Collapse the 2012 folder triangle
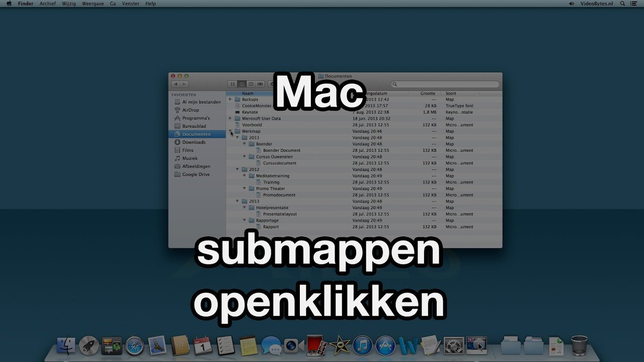The height and width of the screenshot is (362, 644). (x=237, y=169)
